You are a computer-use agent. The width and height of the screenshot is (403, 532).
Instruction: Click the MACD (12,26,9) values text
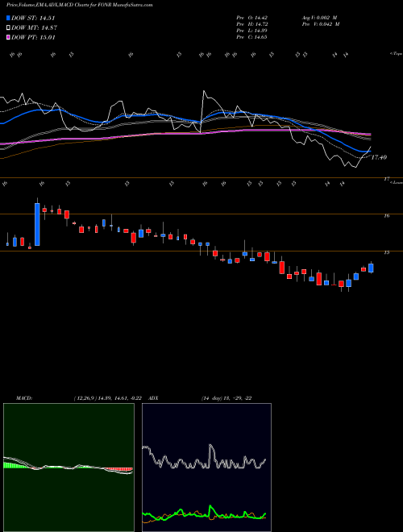(107, 398)
